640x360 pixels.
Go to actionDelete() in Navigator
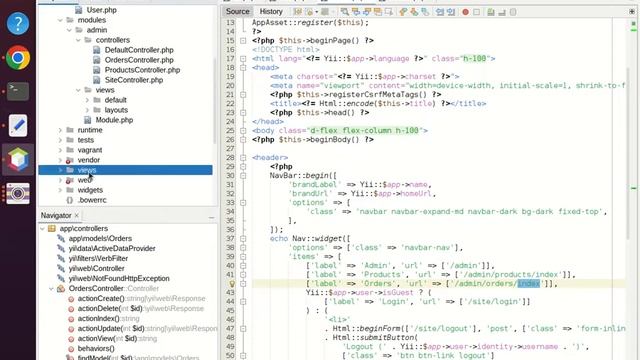[x=140, y=309]
